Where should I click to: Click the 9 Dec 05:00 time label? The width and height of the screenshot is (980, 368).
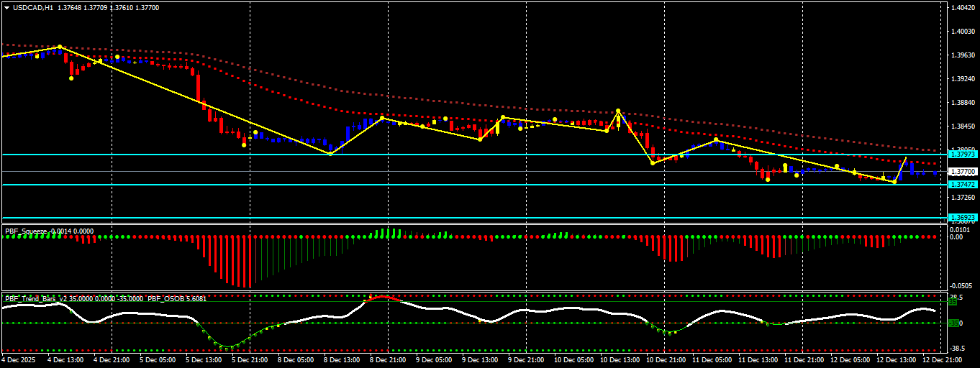pos(434,359)
